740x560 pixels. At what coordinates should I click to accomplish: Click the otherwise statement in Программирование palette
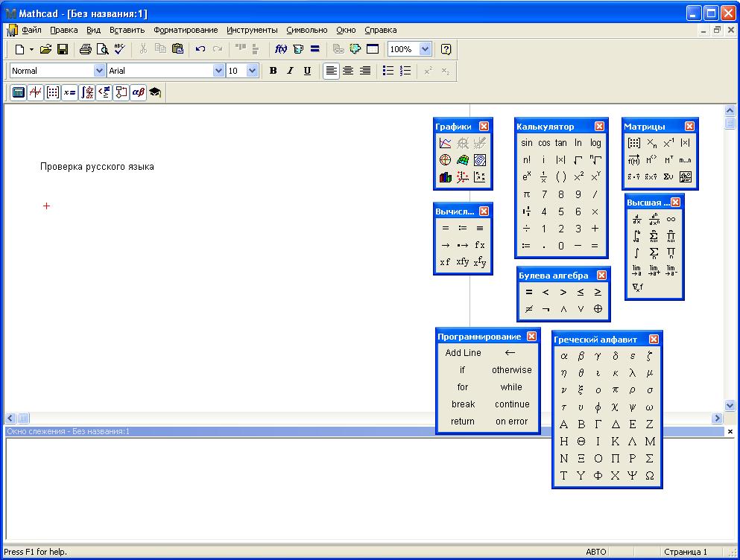click(x=512, y=369)
